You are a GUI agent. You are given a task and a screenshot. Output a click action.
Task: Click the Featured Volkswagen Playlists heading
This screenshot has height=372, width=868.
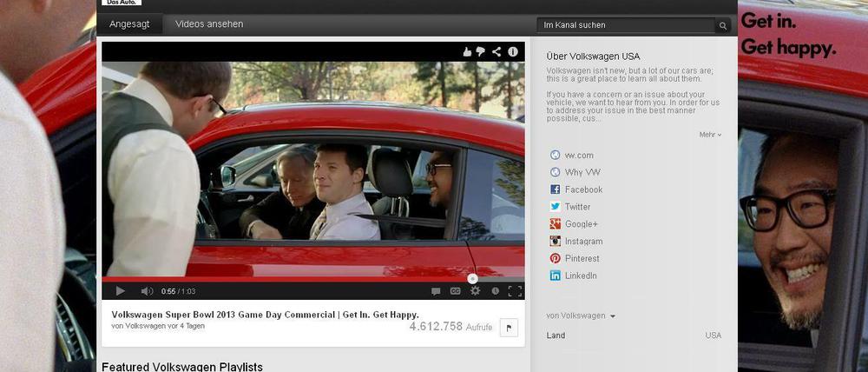click(x=182, y=367)
